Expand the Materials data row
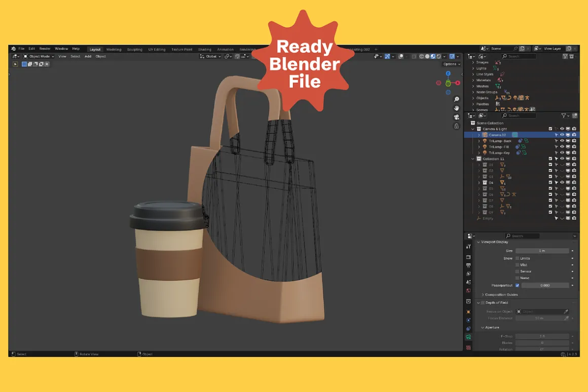 pyautogui.click(x=473, y=80)
